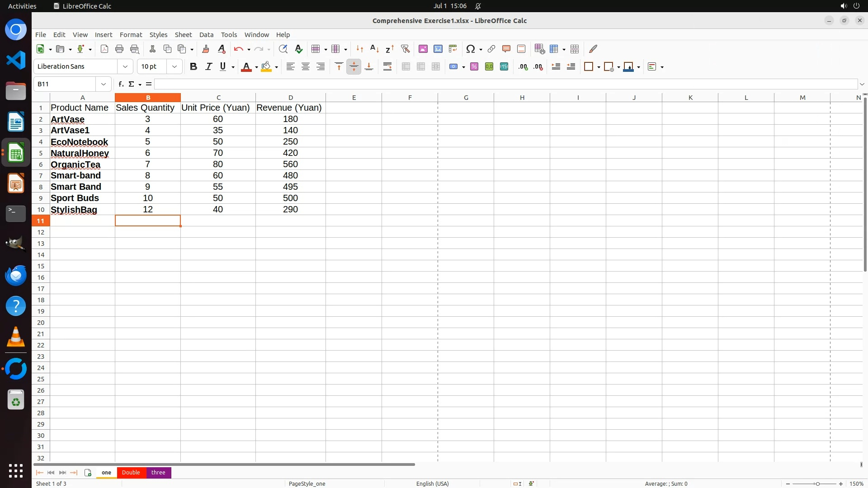Click Format as Percent icon

pyautogui.click(x=474, y=66)
